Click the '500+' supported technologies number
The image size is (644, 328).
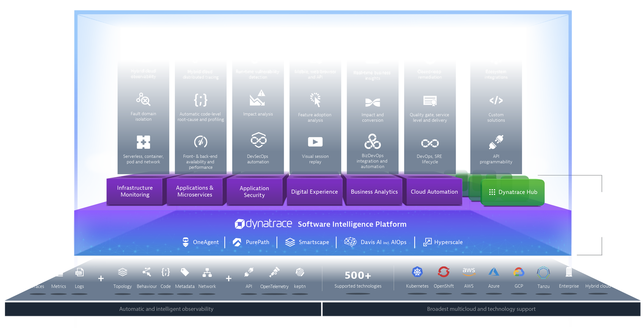tap(358, 275)
